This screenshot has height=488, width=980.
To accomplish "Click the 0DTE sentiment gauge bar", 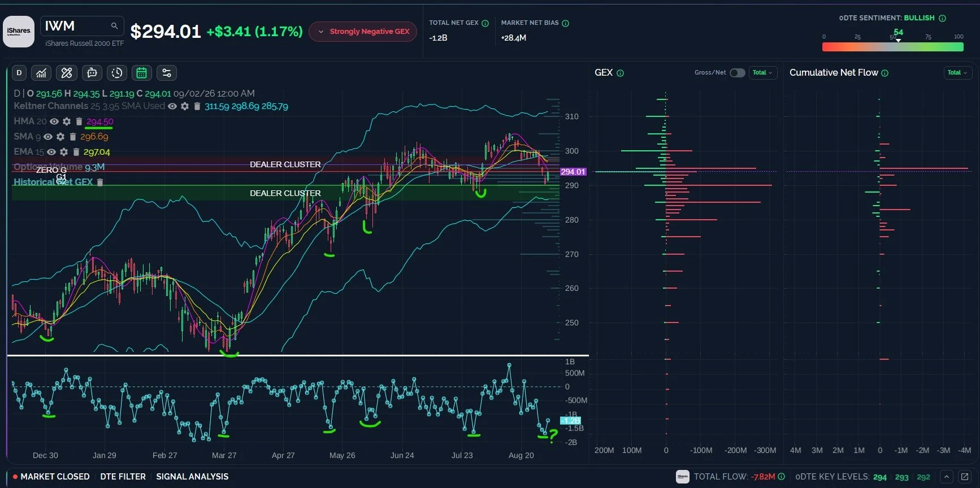I will [893, 47].
